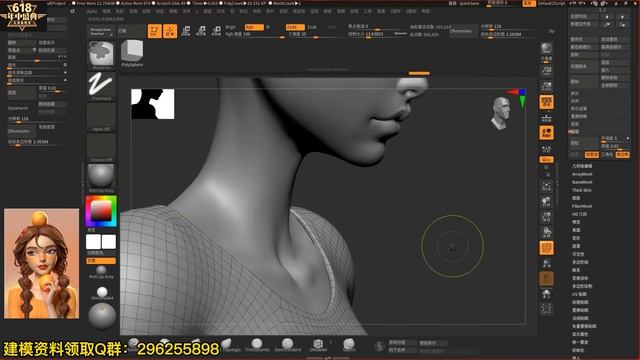Select the DamStandard brush at bottom
640x360 pixels.
coord(287,345)
